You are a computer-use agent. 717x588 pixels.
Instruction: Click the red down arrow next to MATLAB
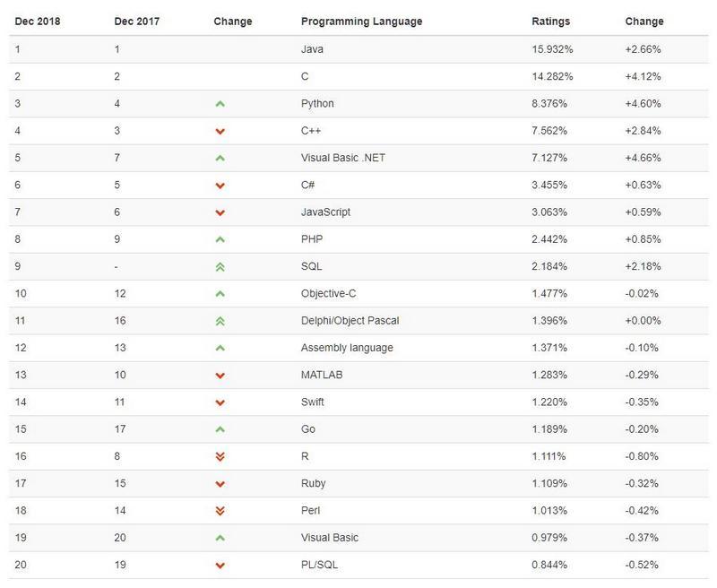point(220,376)
